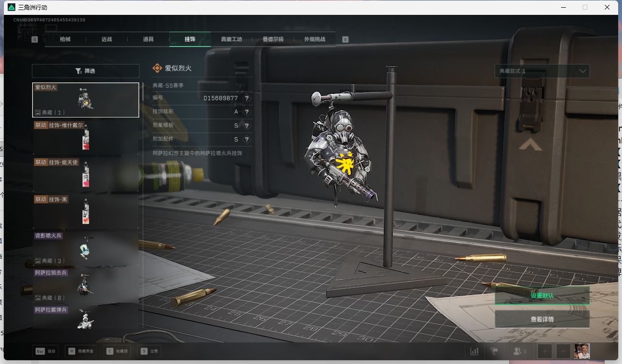Click the first empty squad slot plus
622x364 pixels.
click(x=545, y=351)
